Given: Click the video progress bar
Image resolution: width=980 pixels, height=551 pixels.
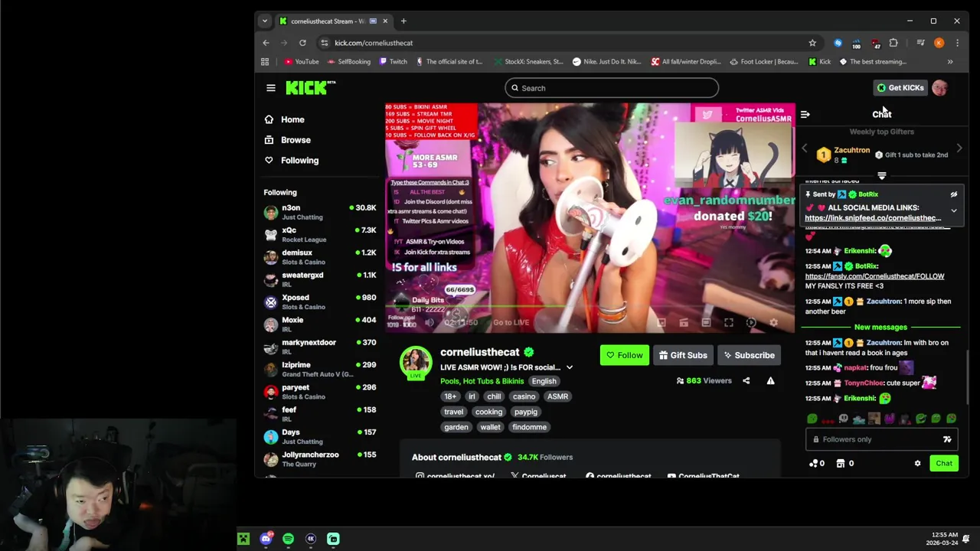Looking at the screenshot, I should (590, 307).
